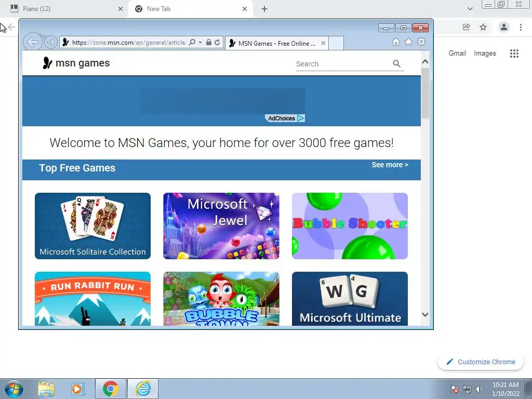
Task: Open the IE Tools gear icon
Action: (x=421, y=42)
